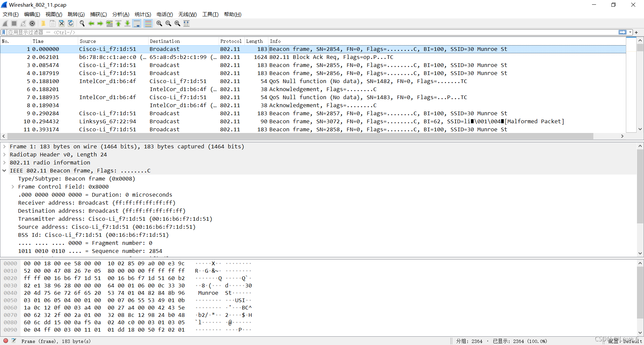
Task: Sort packets by Source column header
Action: point(113,41)
